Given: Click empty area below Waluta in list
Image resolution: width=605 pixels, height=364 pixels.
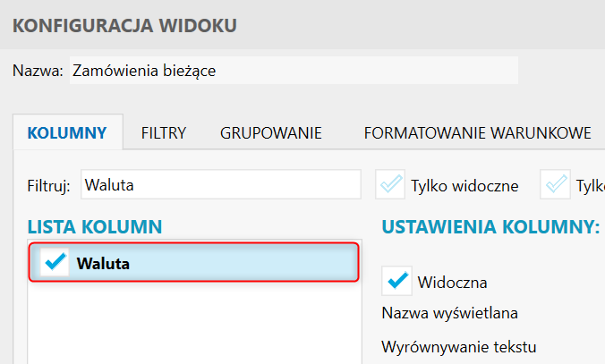Looking at the screenshot, I should coord(192,324).
